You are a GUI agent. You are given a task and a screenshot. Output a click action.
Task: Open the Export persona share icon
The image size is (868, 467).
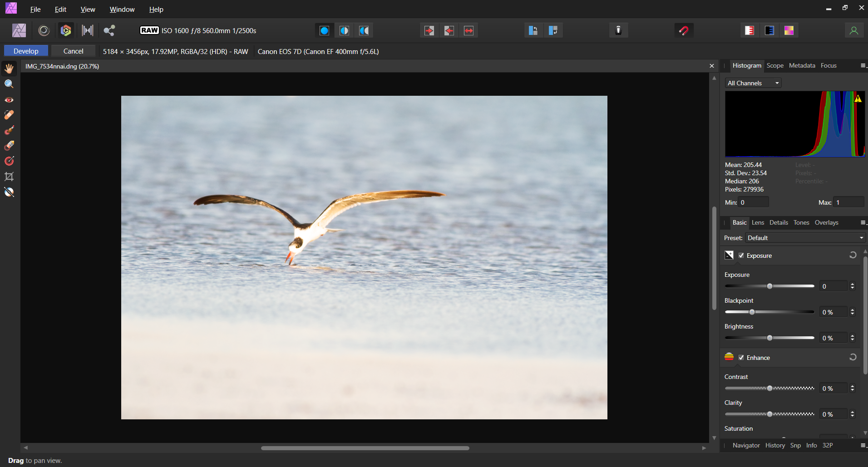click(x=109, y=30)
